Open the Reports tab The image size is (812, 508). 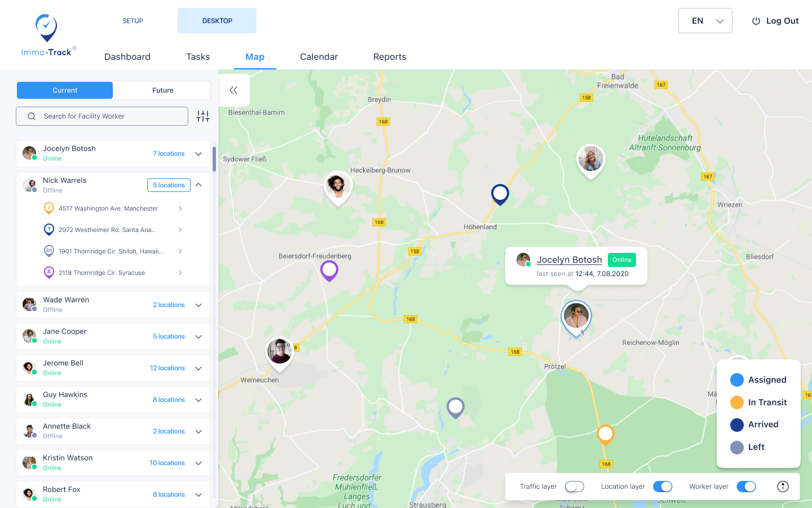(x=390, y=57)
